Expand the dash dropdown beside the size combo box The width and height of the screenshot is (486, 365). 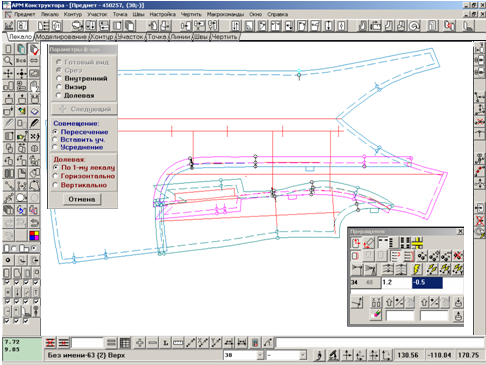coord(303,355)
